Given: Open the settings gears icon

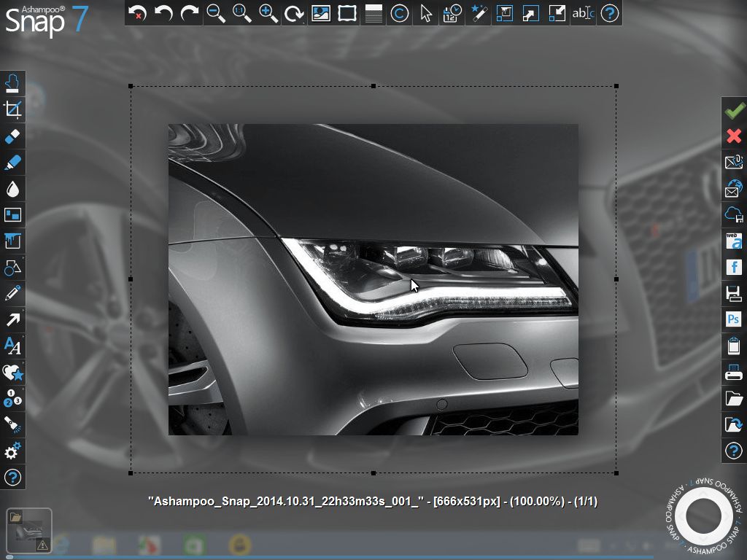Looking at the screenshot, I should click(13, 451).
